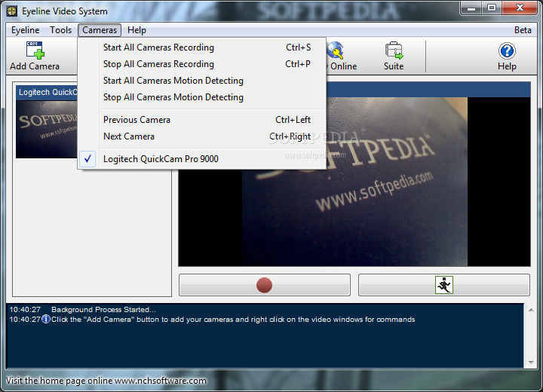Image resolution: width=543 pixels, height=392 pixels.
Task: Start recording with the red record button
Action: coord(265,285)
